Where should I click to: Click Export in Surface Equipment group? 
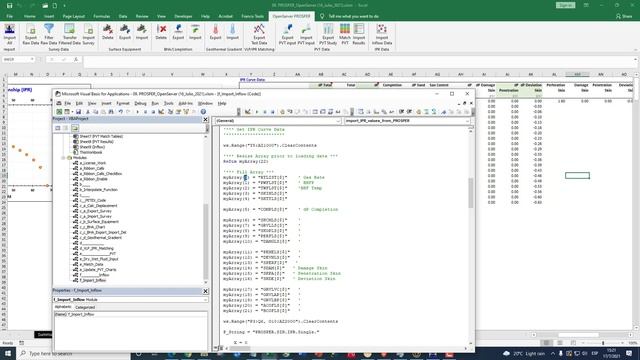point(125,32)
